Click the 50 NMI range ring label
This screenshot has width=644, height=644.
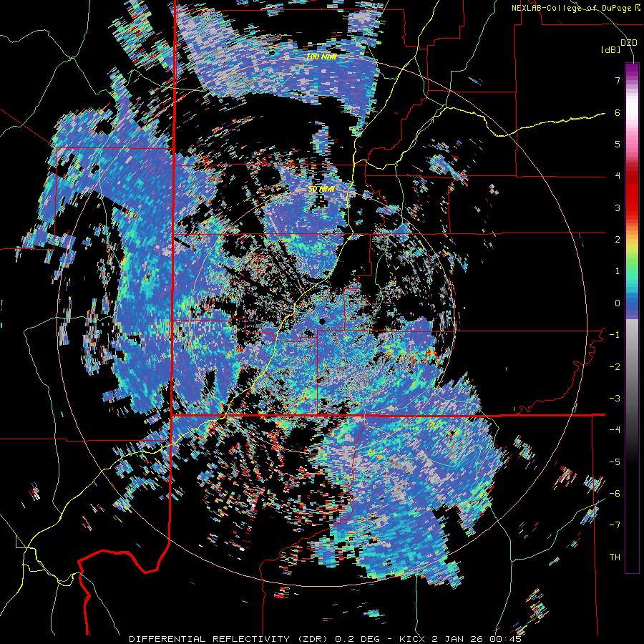[321, 190]
